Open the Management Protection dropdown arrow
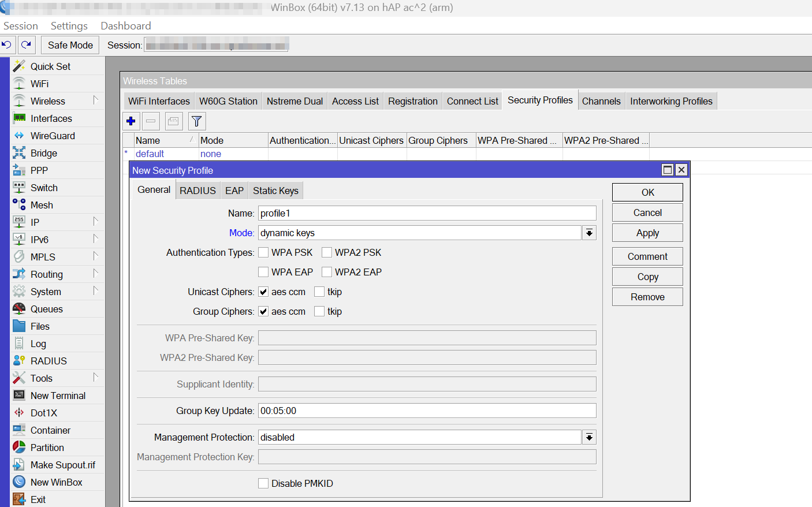This screenshot has width=812, height=507. pyautogui.click(x=589, y=437)
